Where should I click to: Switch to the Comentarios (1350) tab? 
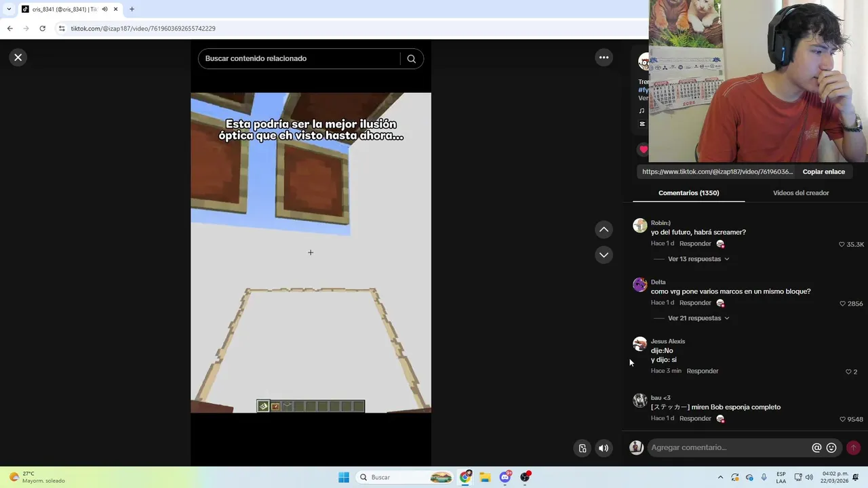pyautogui.click(x=688, y=193)
